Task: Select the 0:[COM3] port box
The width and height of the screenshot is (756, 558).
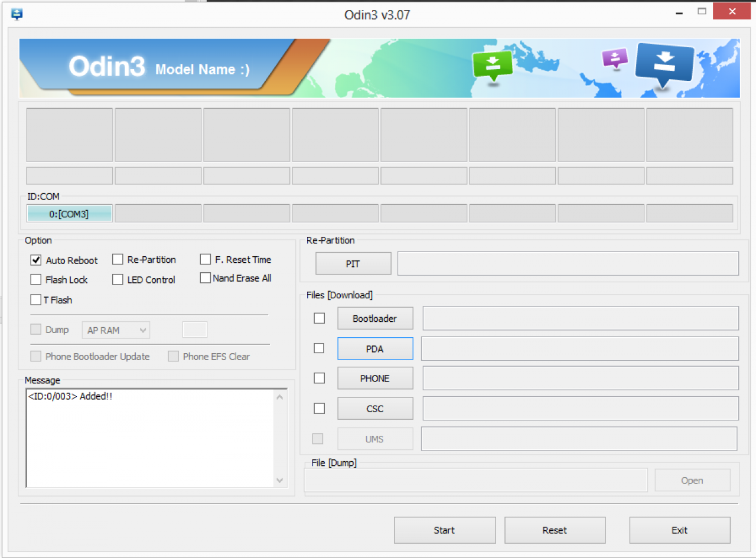Action: pyautogui.click(x=69, y=214)
